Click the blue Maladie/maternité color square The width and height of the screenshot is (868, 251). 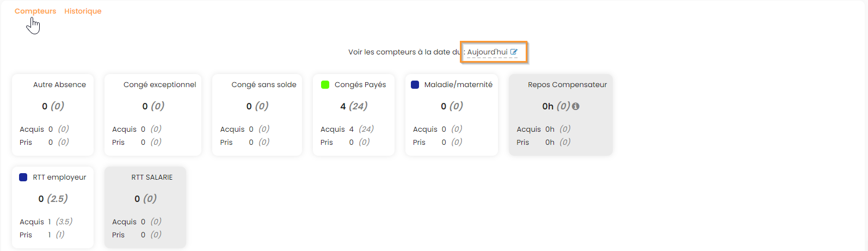(415, 84)
